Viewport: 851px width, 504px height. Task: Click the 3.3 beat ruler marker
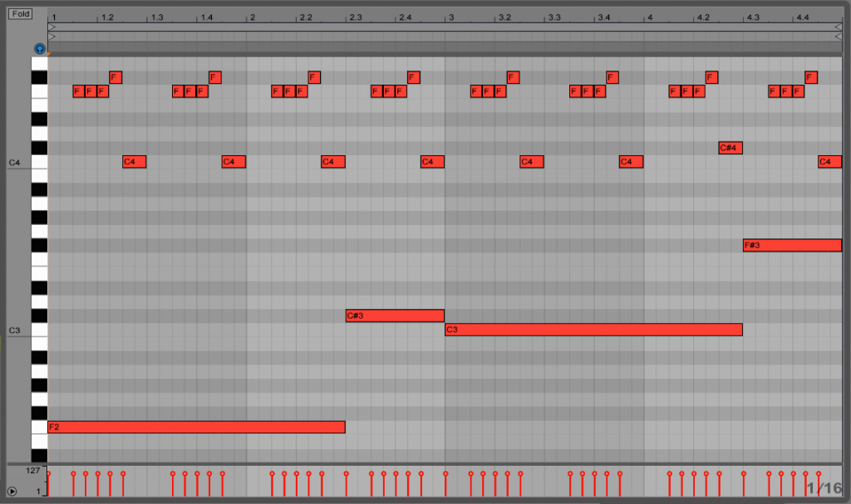tap(554, 17)
